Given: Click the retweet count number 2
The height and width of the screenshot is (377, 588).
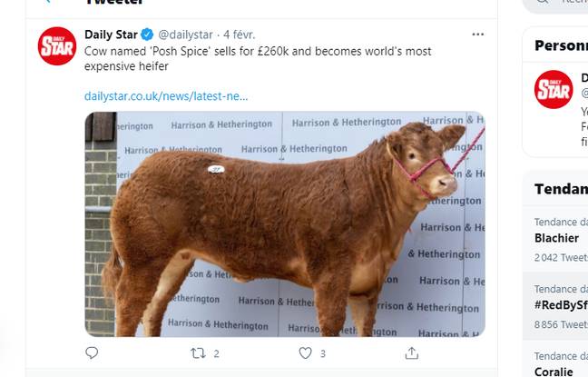Looking at the screenshot, I should [216, 353].
